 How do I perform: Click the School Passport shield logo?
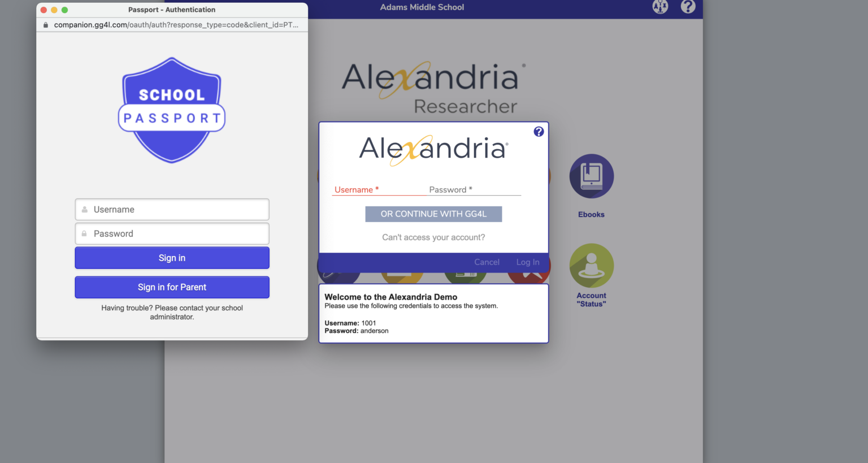click(x=172, y=110)
